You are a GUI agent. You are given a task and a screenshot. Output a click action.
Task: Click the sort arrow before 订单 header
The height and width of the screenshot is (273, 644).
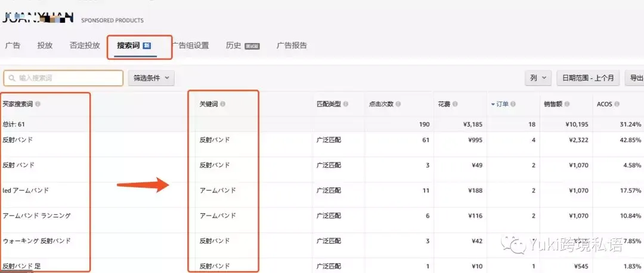pyautogui.click(x=493, y=105)
